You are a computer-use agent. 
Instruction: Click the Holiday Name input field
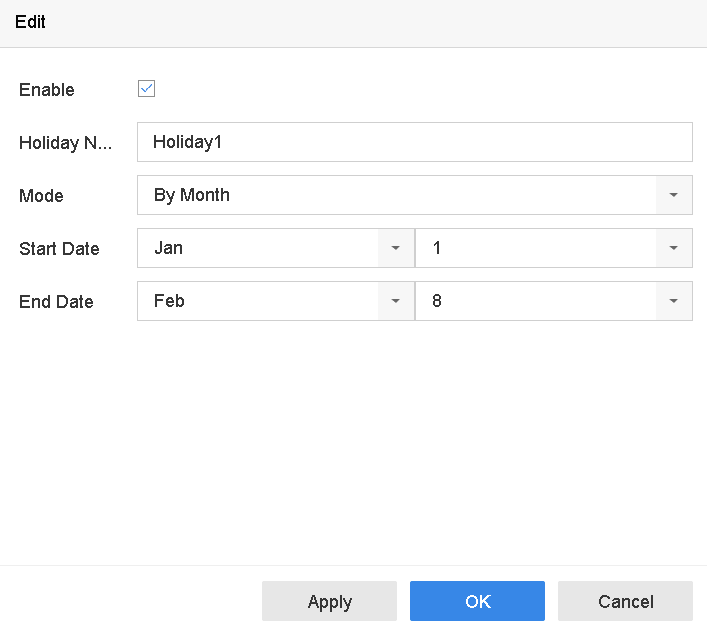(414, 142)
